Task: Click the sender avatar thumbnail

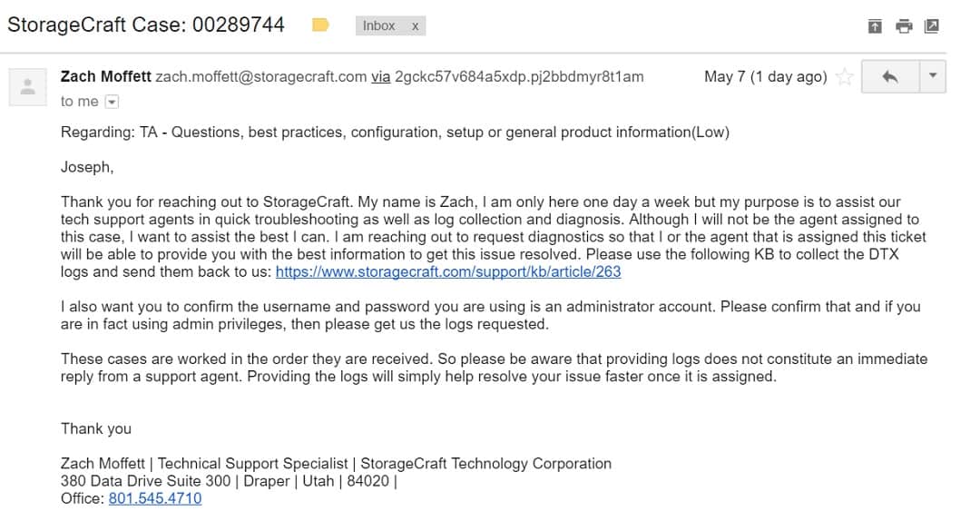Action: pos(27,87)
